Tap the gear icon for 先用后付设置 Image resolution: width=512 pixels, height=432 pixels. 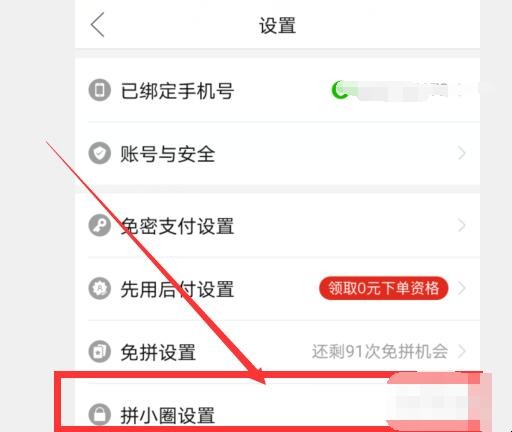coord(99,288)
